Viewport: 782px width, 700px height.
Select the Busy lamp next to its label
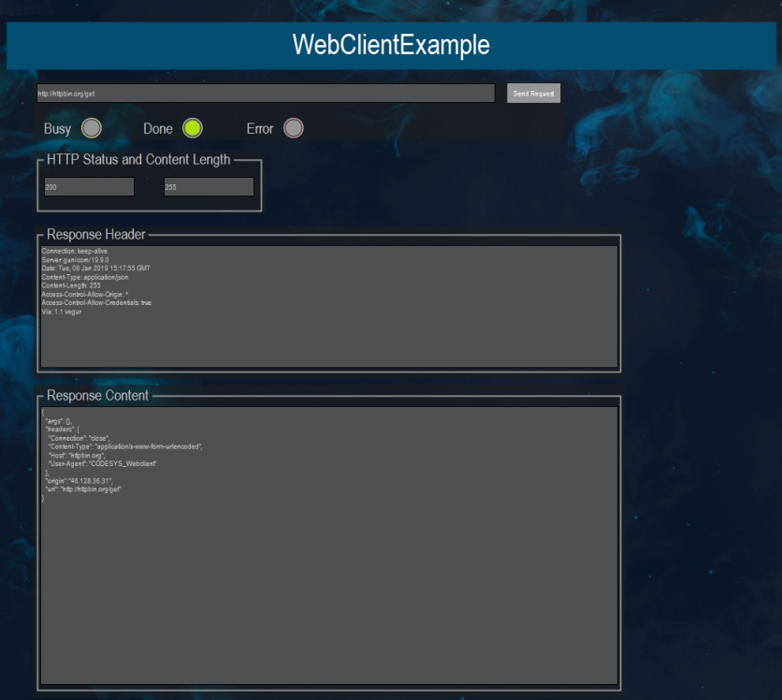(x=90, y=127)
